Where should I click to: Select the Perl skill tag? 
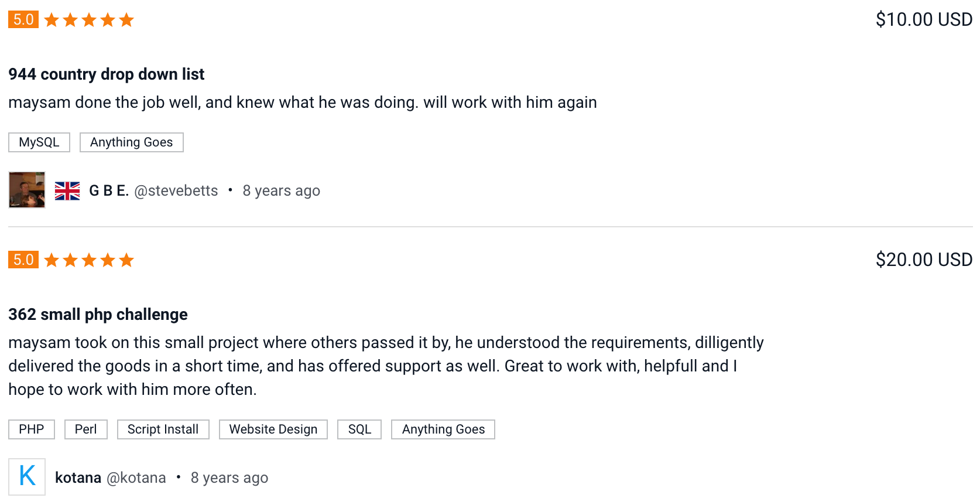point(86,429)
